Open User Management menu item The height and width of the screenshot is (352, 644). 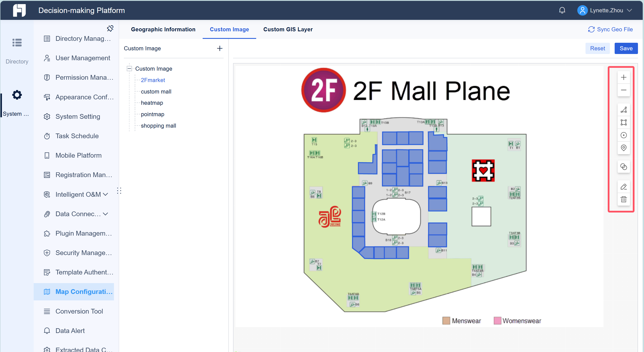[74, 58]
